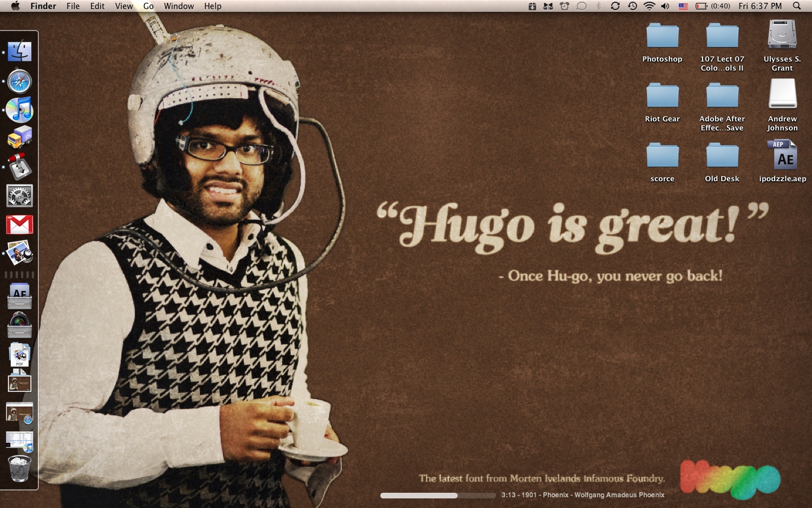Open the File menu
Image resolution: width=812 pixels, height=508 pixels.
pyautogui.click(x=73, y=6)
